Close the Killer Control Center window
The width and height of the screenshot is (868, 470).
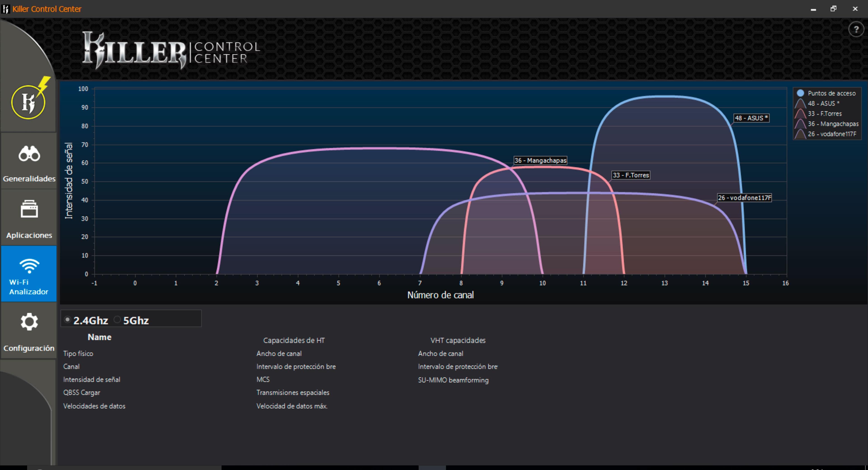coord(855,9)
